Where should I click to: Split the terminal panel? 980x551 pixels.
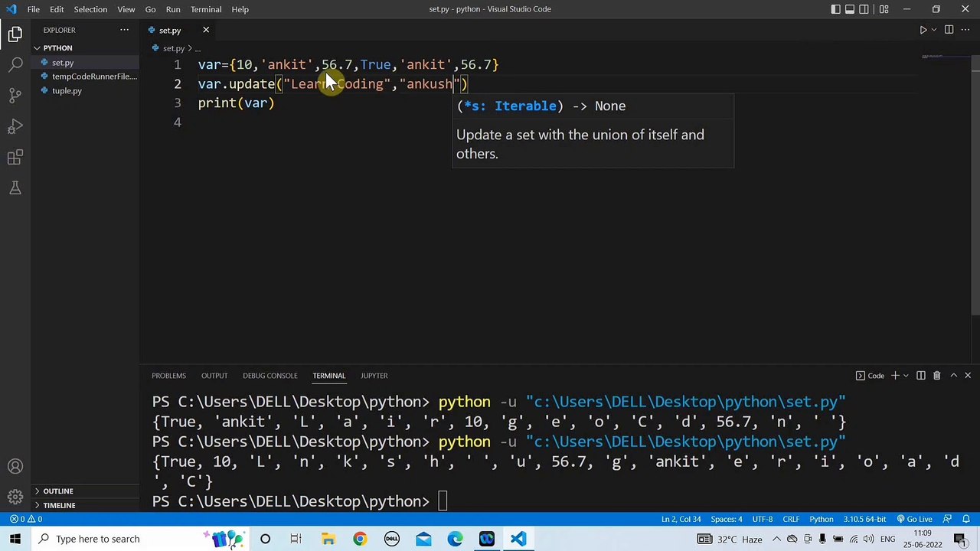tap(920, 376)
